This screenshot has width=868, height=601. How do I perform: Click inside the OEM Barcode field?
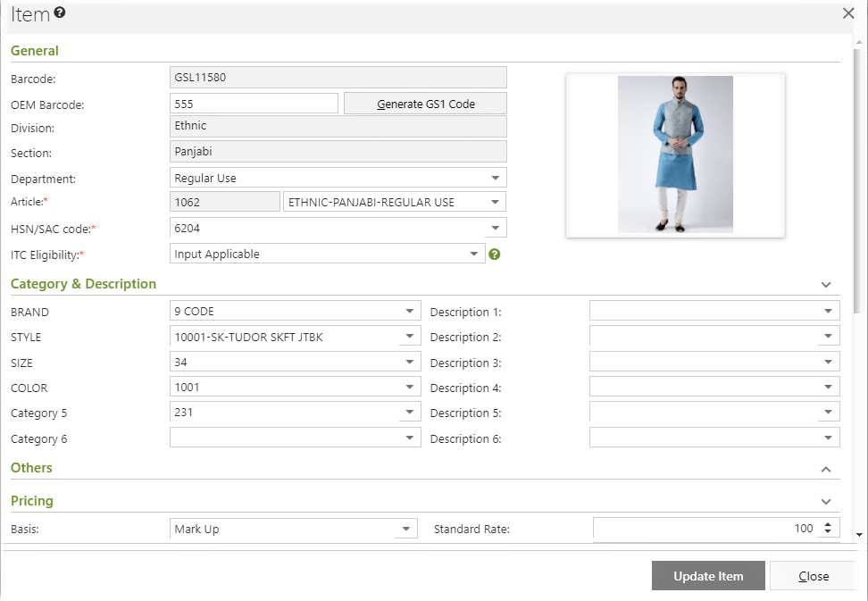click(254, 103)
